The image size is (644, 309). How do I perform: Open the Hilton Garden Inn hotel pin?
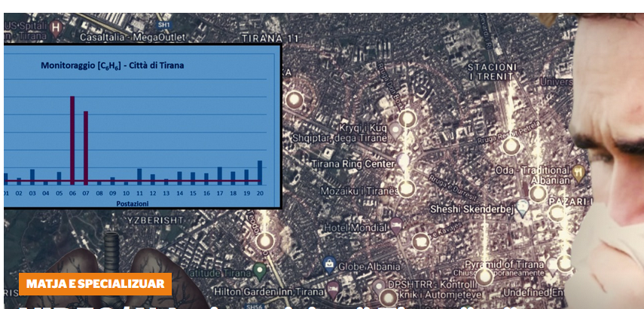334,287
